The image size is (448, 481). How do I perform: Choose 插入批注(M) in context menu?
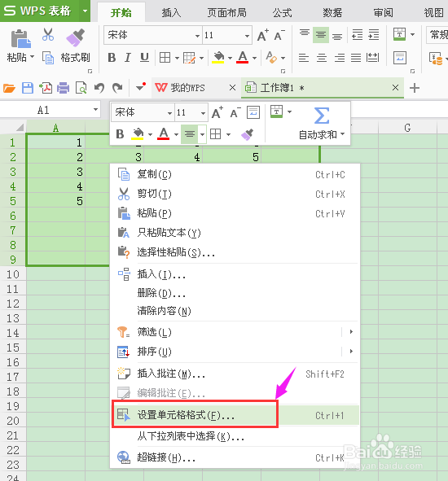pyautogui.click(x=235, y=374)
